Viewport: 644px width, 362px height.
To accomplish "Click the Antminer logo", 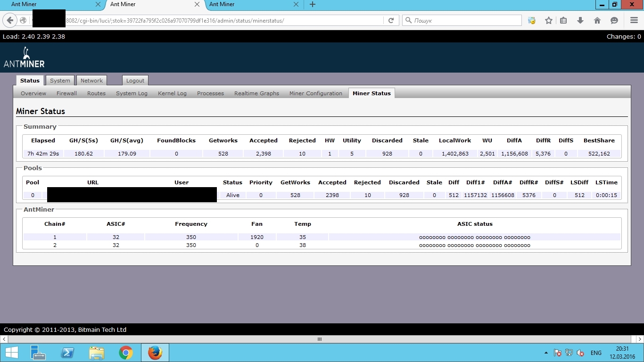I will 24,57.
